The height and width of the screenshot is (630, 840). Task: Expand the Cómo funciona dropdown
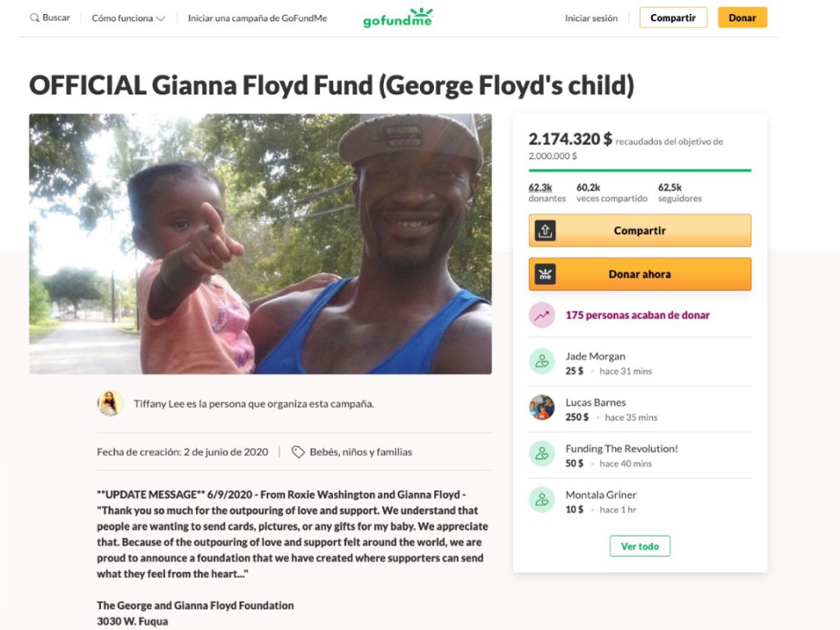[128, 18]
